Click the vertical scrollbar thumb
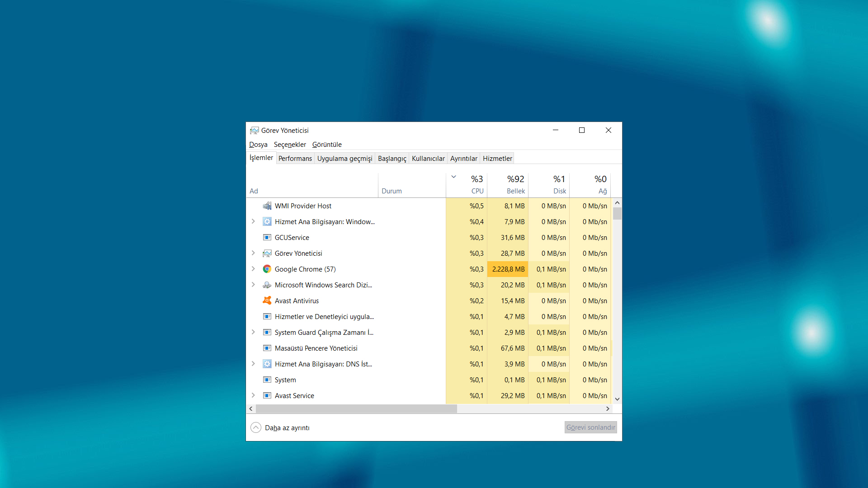The height and width of the screenshot is (488, 868). 617,214
